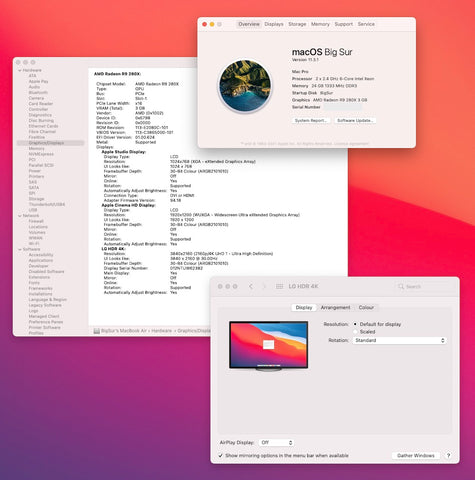Click the LG display preview thumbnail
Image resolution: width=475 pixels, height=480 pixels.
tap(268, 346)
